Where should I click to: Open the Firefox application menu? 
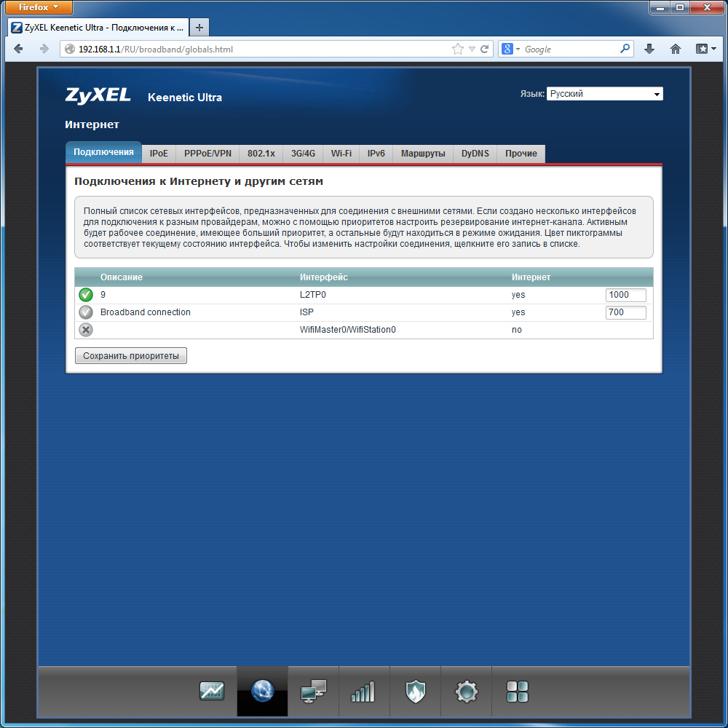(39, 7)
